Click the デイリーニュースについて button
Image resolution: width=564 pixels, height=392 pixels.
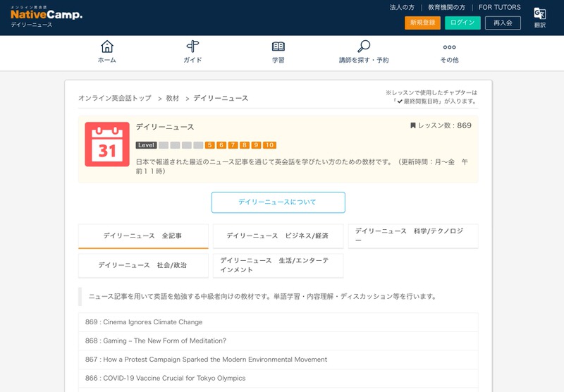278,202
